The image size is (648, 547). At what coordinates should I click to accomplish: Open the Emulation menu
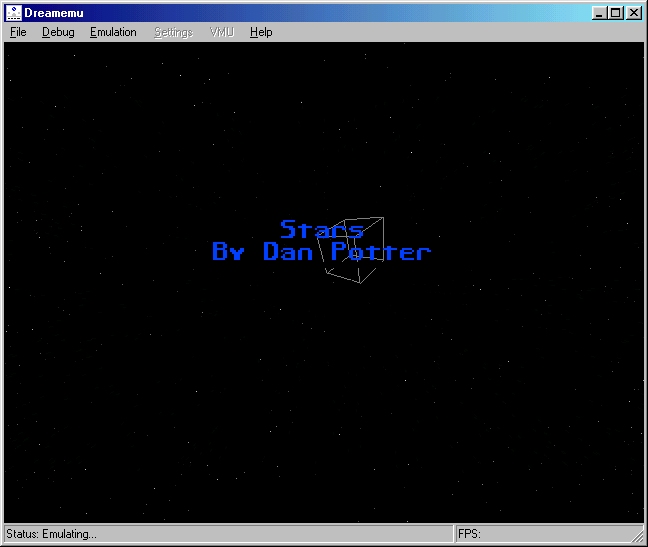coord(113,32)
